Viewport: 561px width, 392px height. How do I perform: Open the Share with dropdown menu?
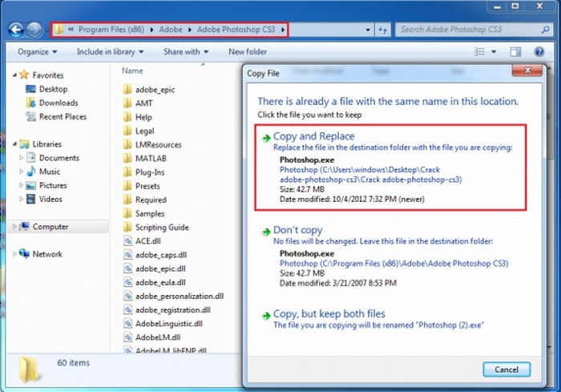click(x=185, y=52)
